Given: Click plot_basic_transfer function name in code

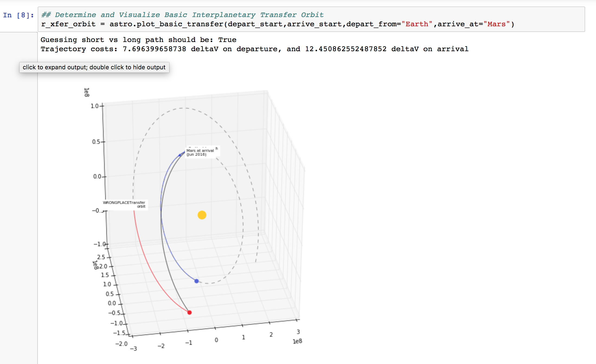Looking at the screenshot, I should [x=180, y=24].
